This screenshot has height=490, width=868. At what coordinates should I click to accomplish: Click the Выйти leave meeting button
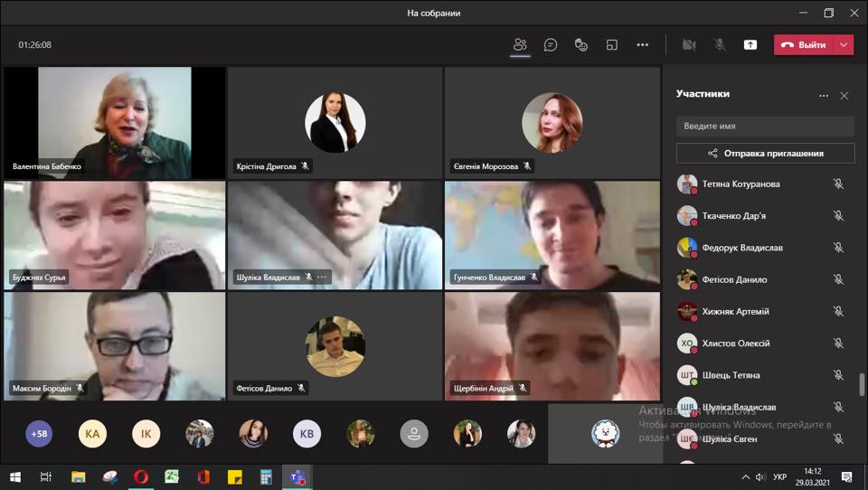tap(805, 45)
